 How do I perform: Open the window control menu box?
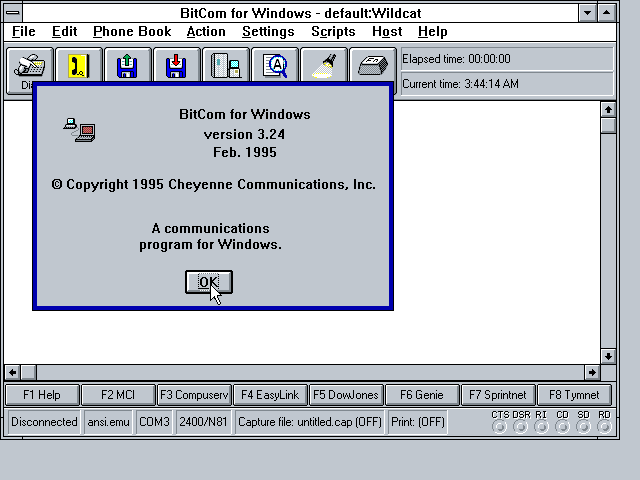point(13,13)
